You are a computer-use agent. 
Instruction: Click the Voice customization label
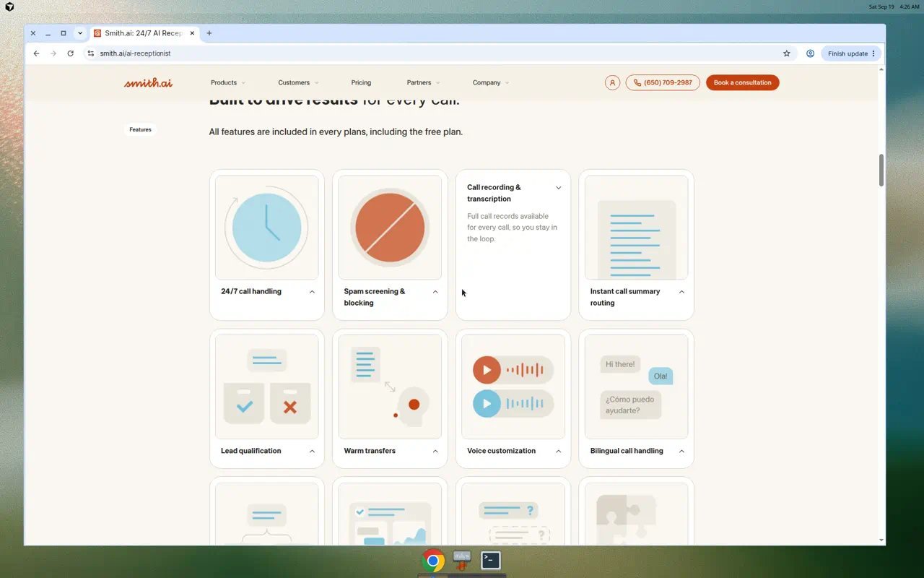pyautogui.click(x=501, y=451)
